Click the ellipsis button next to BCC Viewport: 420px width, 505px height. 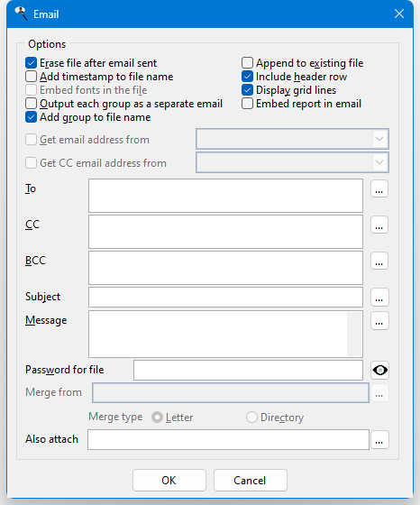[x=379, y=261]
